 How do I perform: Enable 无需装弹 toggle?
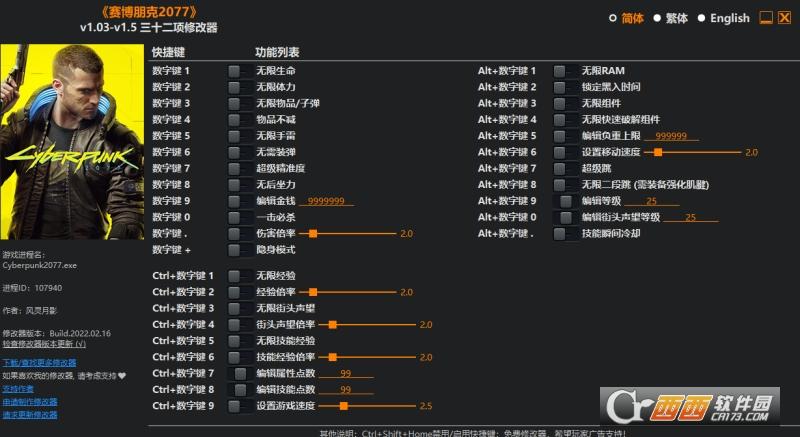(239, 152)
